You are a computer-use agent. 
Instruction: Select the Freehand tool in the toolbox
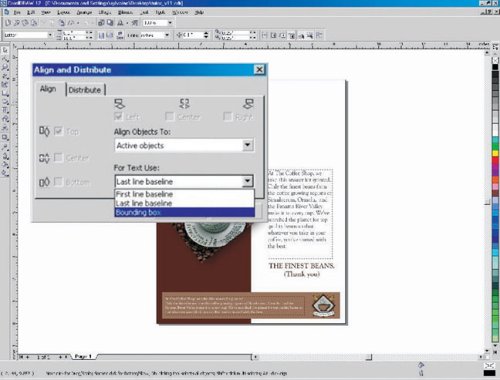point(5,76)
